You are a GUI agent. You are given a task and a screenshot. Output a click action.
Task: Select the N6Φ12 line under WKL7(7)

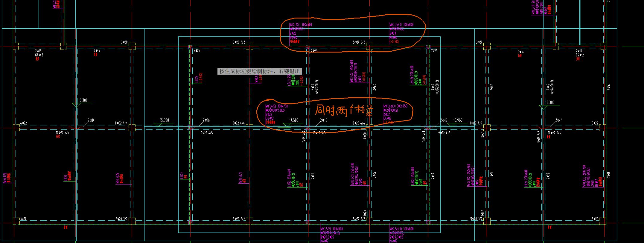pyautogui.click(x=294, y=38)
